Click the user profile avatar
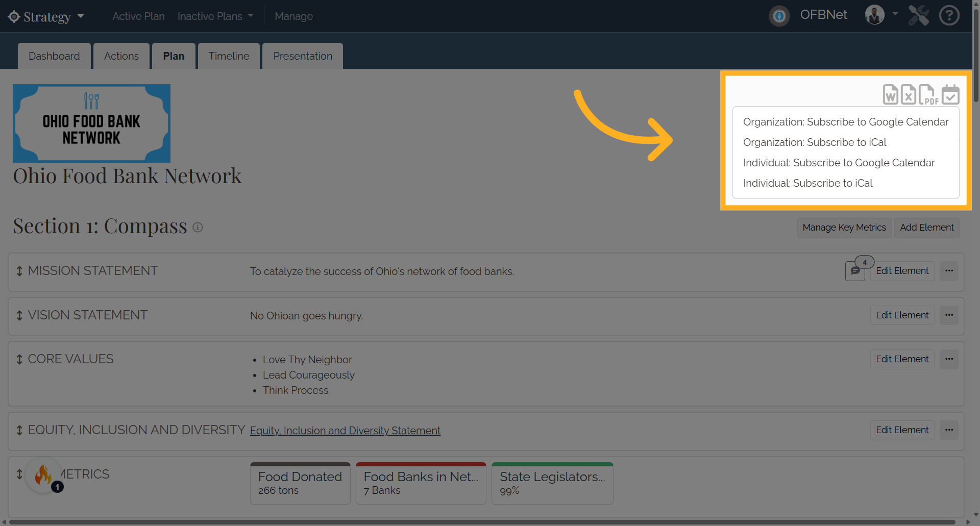 [875, 15]
